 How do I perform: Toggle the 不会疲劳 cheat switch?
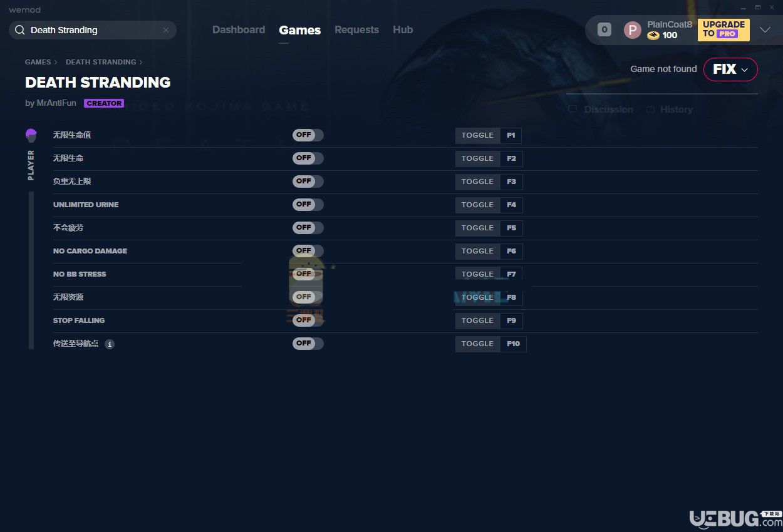(308, 228)
